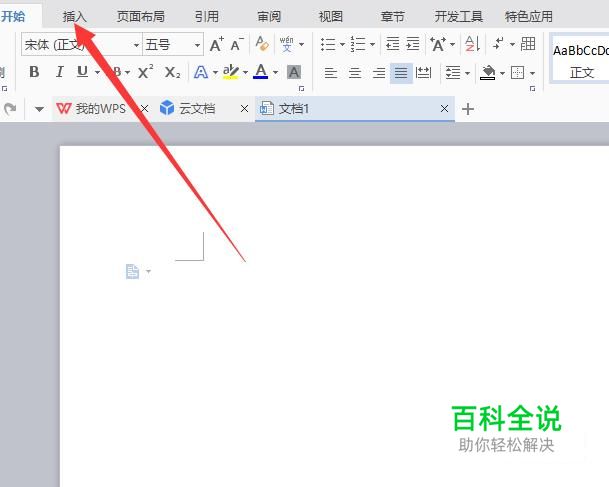The width and height of the screenshot is (609, 487).
Task: Toggle italic formatting
Action: [59, 72]
